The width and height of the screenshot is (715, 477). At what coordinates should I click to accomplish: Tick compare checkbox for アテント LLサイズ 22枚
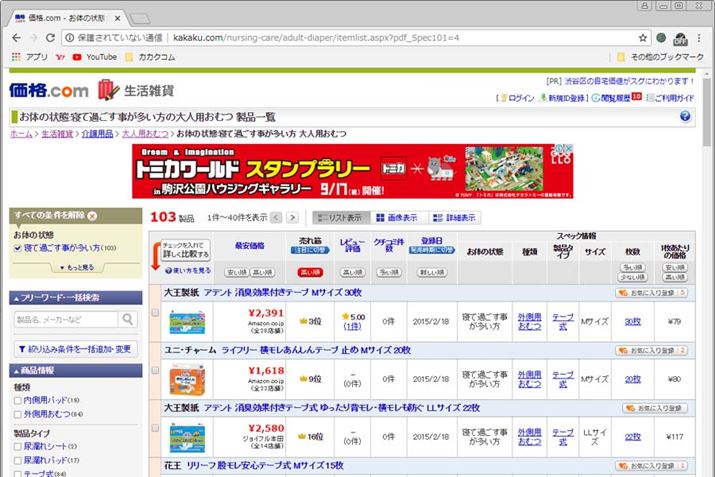155,428
